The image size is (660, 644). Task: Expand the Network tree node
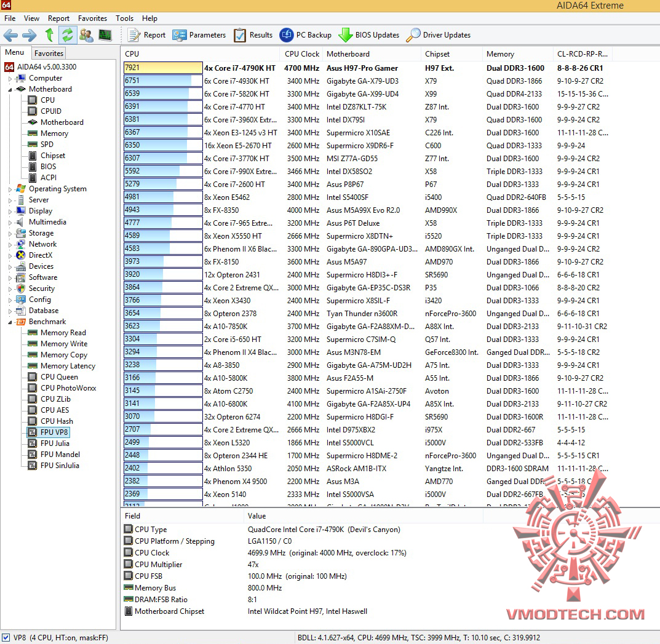click(10, 244)
